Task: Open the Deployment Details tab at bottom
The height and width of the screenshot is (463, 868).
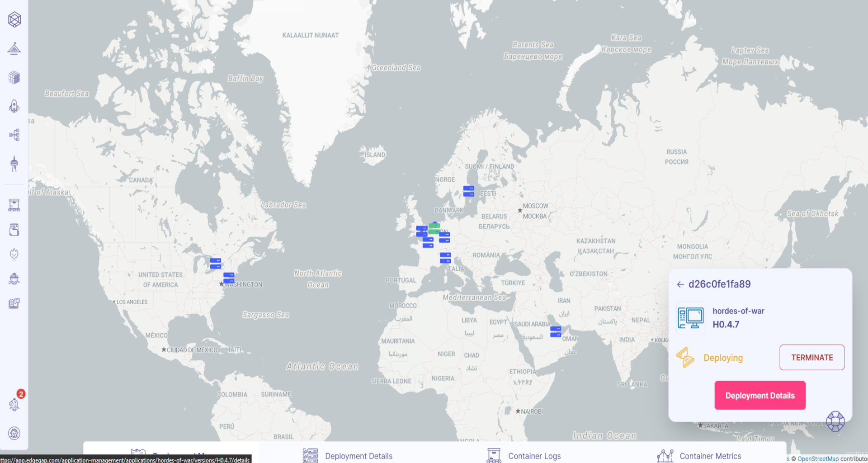Action: coord(359,456)
